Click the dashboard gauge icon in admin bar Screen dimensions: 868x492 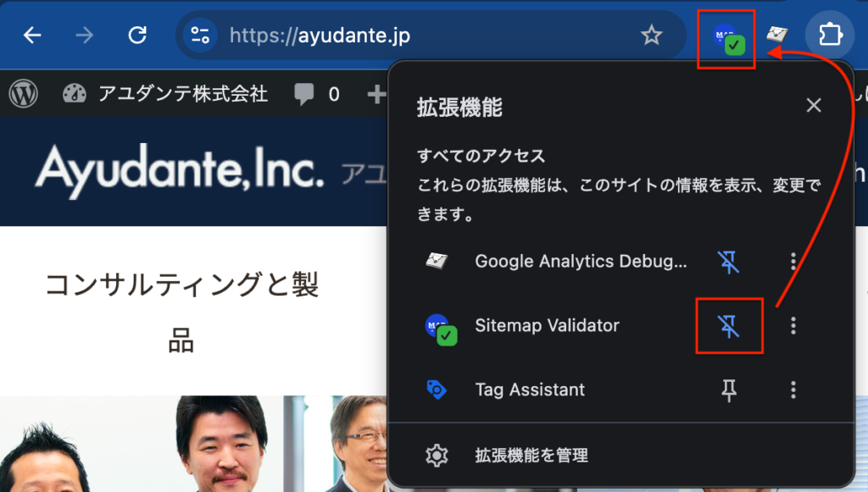click(x=75, y=93)
